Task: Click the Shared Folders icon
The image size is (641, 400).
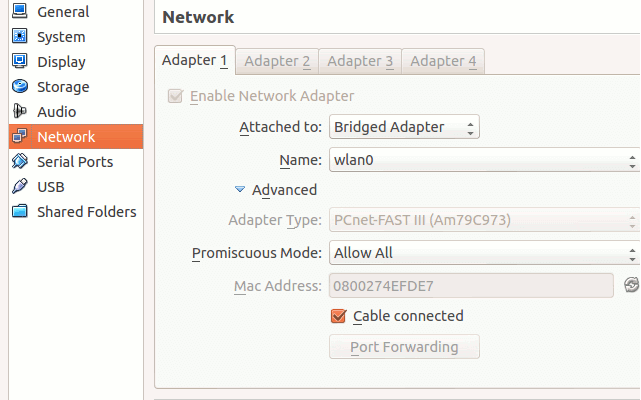Action: 20,212
